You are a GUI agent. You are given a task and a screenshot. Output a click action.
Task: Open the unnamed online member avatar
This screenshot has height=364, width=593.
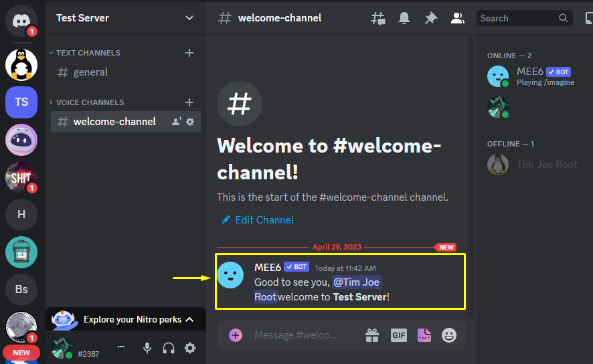(x=498, y=107)
